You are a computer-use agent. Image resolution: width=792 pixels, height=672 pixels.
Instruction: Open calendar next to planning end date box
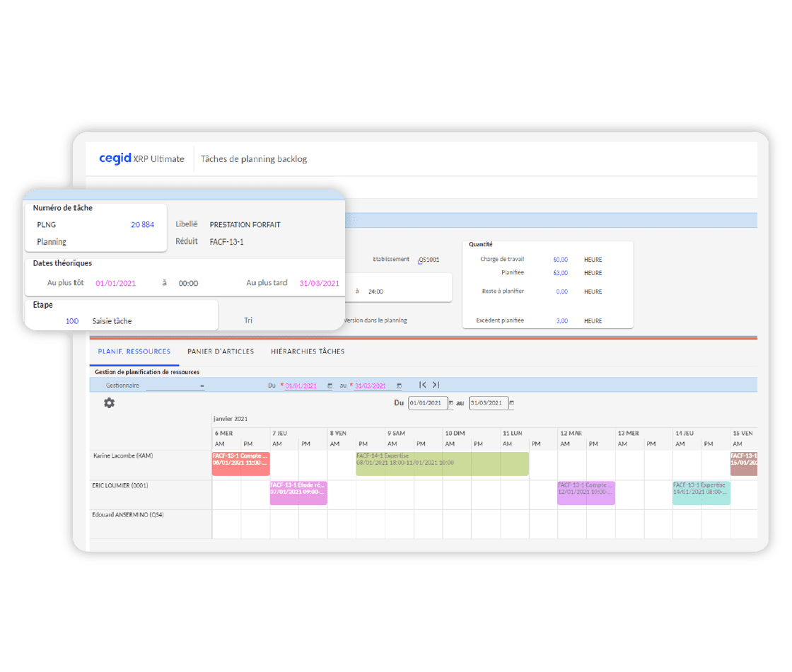point(512,403)
